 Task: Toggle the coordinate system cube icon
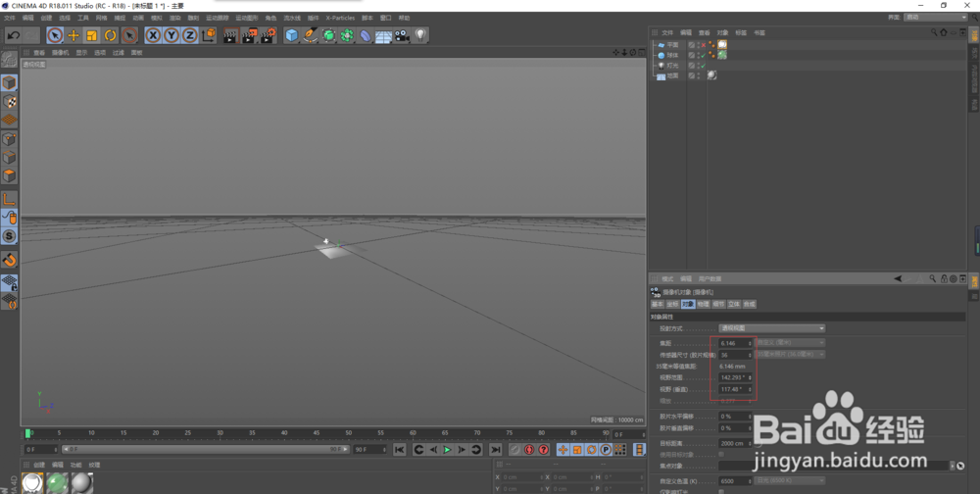(209, 35)
